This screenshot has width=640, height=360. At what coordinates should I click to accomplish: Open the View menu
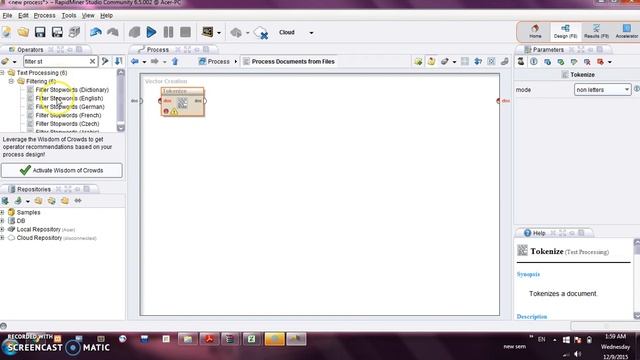coord(88,16)
